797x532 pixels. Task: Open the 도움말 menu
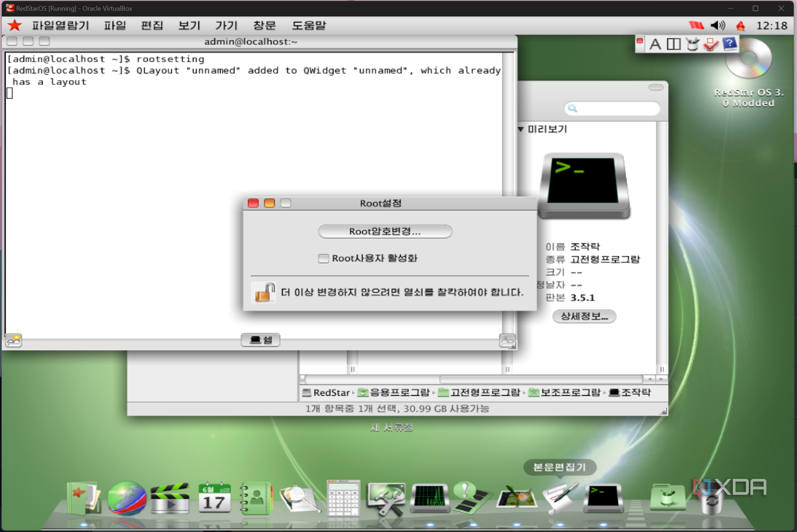pos(309,26)
